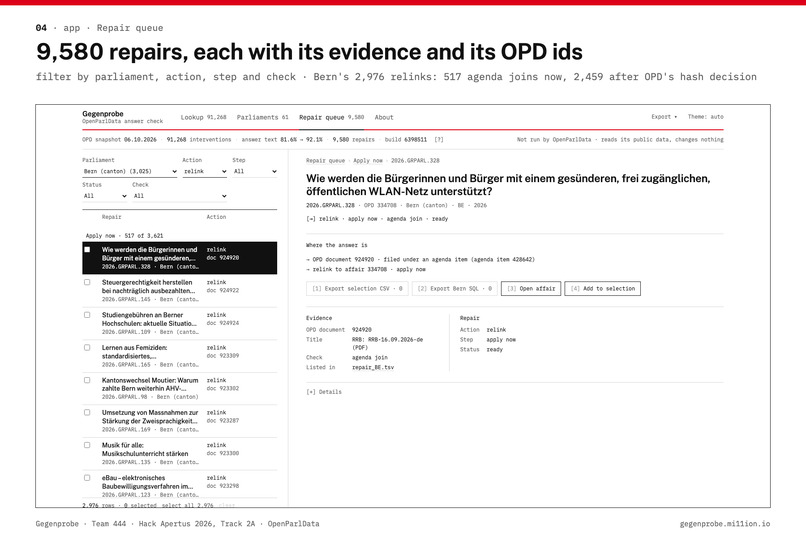This screenshot has width=806, height=537.
Task: Open the Steuergerechtigkeit herstellen repair row
Action: click(x=179, y=290)
